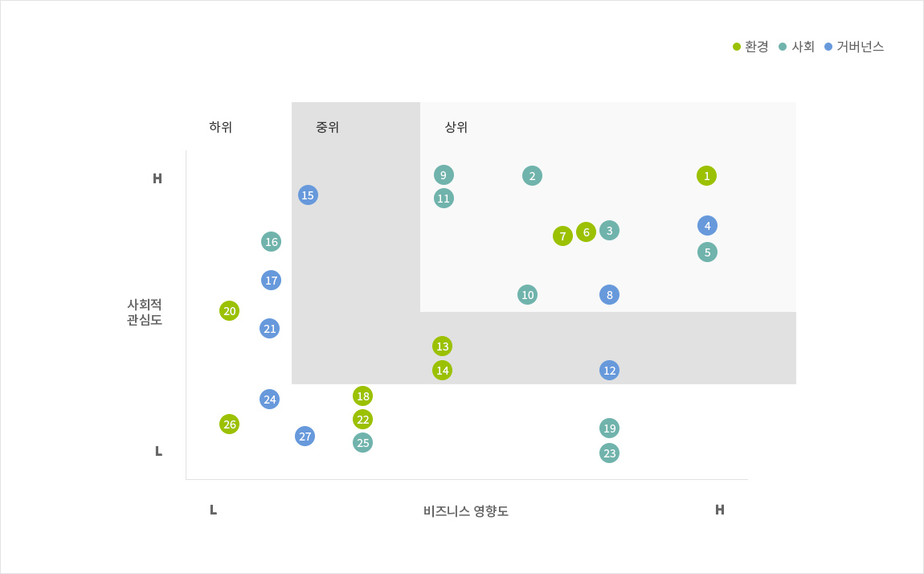Click the green circle numbered 1

tap(706, 175)
